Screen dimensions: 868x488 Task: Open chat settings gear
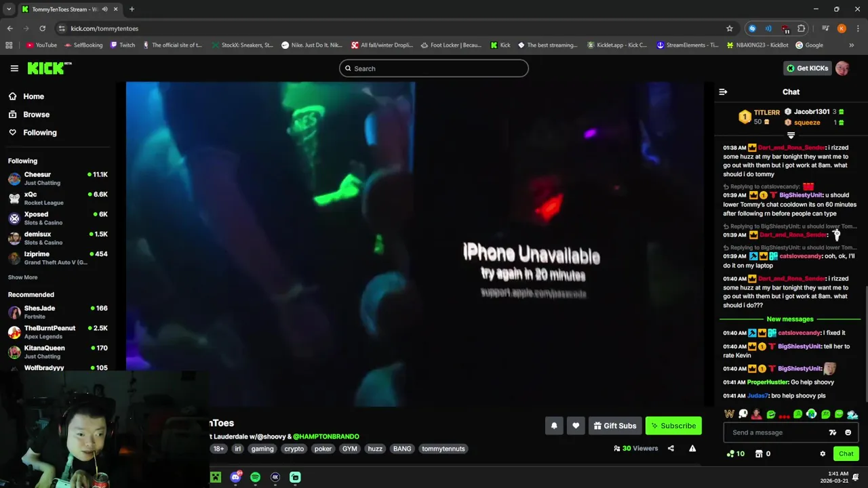(823, 454)
